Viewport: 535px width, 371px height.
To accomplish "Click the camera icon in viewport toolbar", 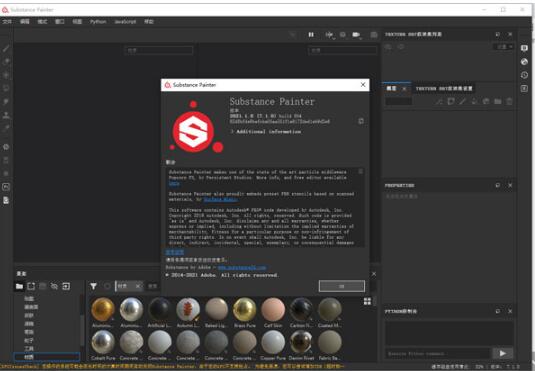I will pos(356,35).
